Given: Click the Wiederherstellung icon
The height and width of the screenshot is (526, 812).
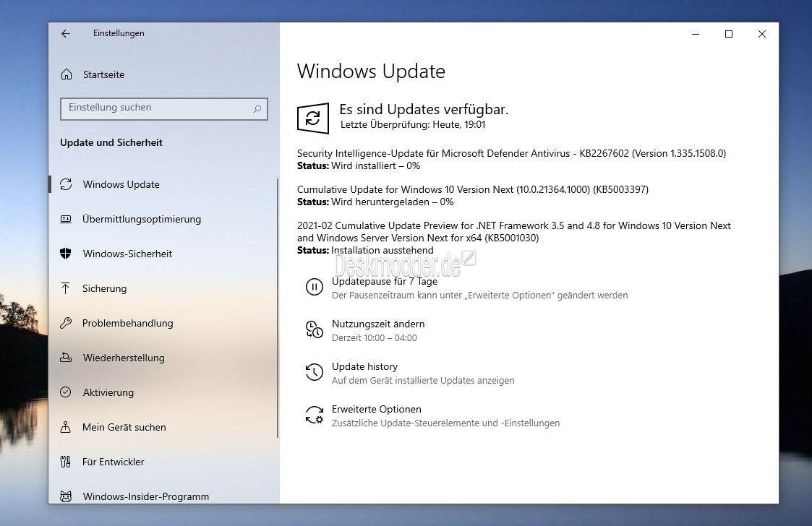Looking at the screenshot, I should pyautogui.click(x=66, y=358).
